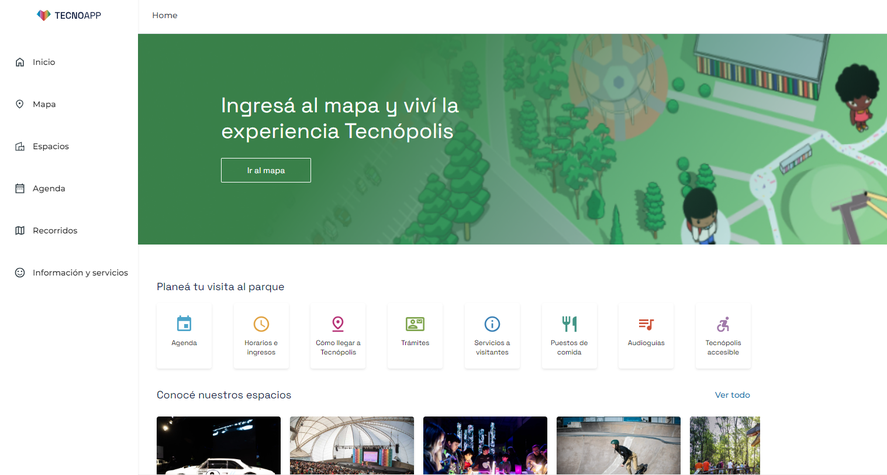This screenshot has width=887, height=475.
Task: Click the TecnoApp heart logo
Action: (x=43, y=15)
